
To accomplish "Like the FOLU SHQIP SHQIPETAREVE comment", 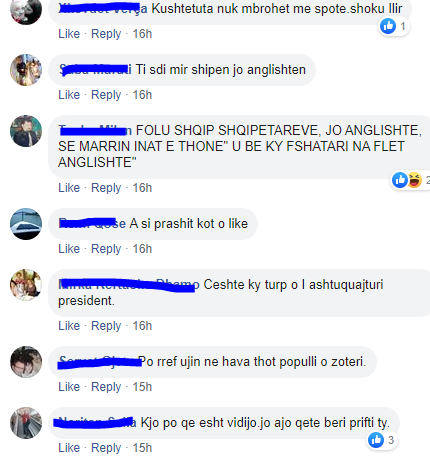I will tap(69, 188).
